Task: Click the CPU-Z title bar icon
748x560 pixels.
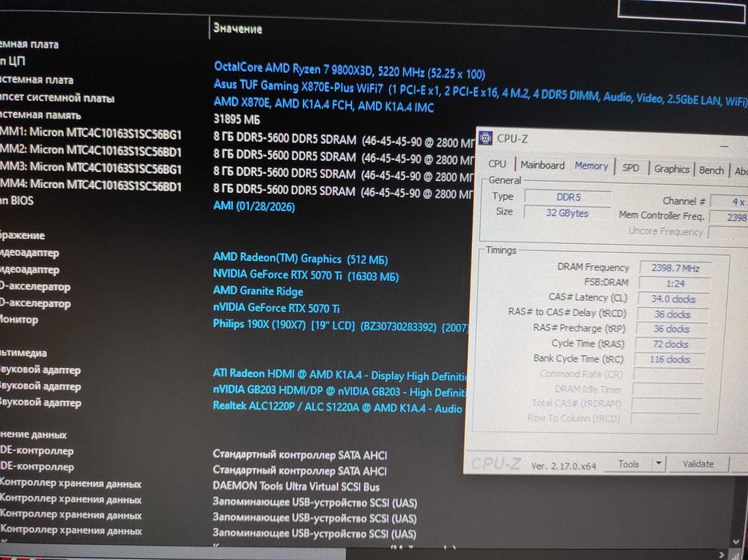Action: click(x=485, y=138)
